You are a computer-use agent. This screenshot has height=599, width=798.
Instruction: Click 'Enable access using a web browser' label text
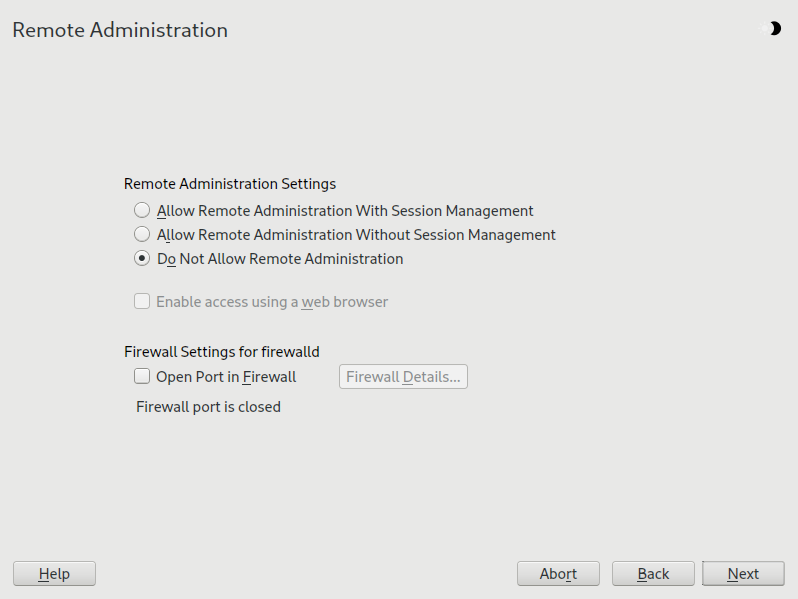272,301
